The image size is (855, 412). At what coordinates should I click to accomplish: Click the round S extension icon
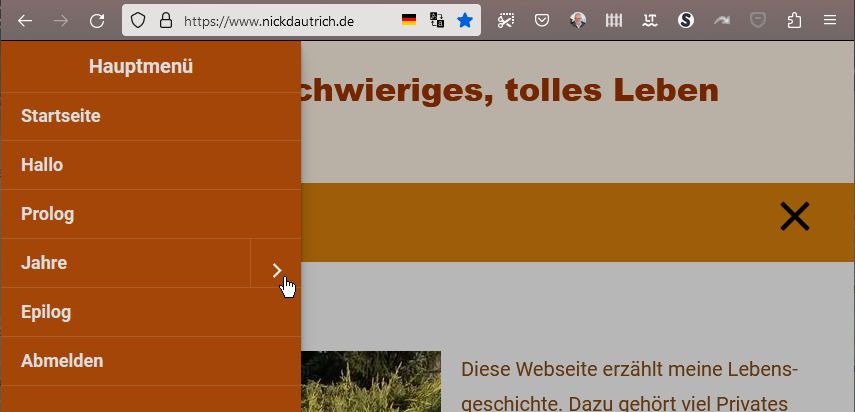(685, 21)
